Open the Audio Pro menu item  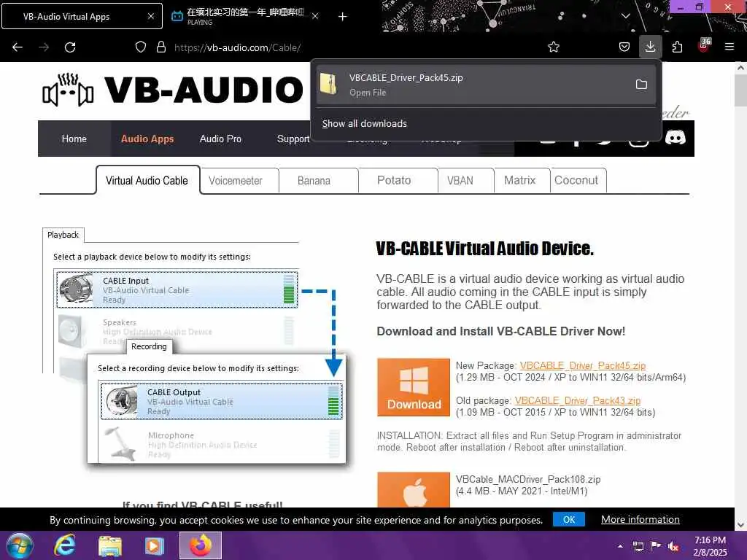point(220,139)
